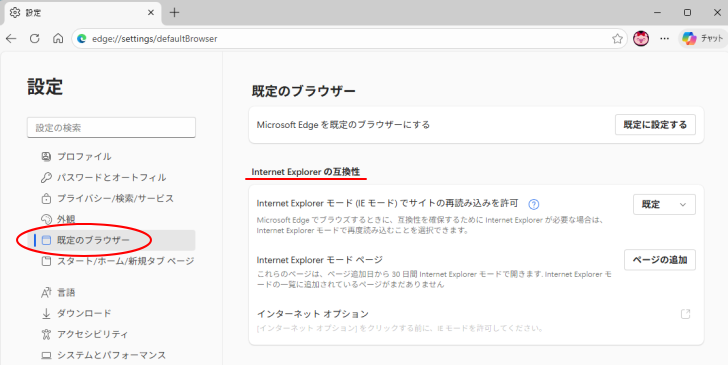Open a new tab with the plus button
The image size is (728, 365).
(174, 13)
